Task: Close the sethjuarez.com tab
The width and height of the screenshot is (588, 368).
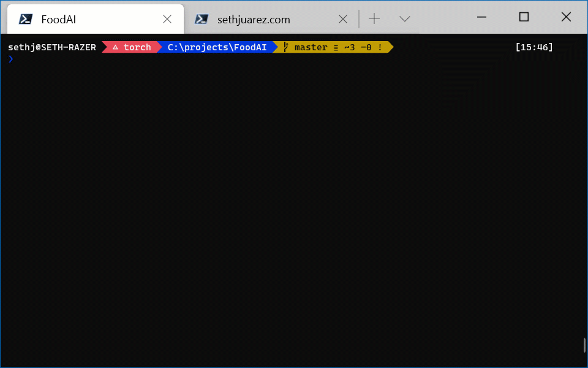Action: point(344,19)
